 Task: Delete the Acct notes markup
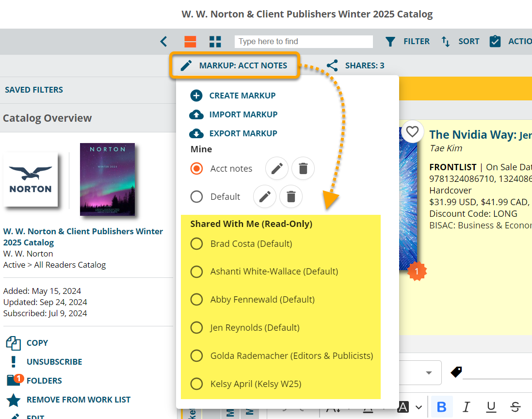[x=303, y=168]
